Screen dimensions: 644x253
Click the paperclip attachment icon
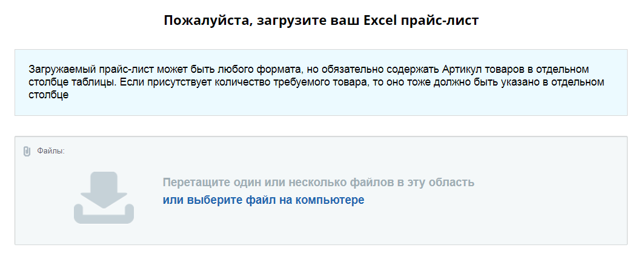click(27, 151)
